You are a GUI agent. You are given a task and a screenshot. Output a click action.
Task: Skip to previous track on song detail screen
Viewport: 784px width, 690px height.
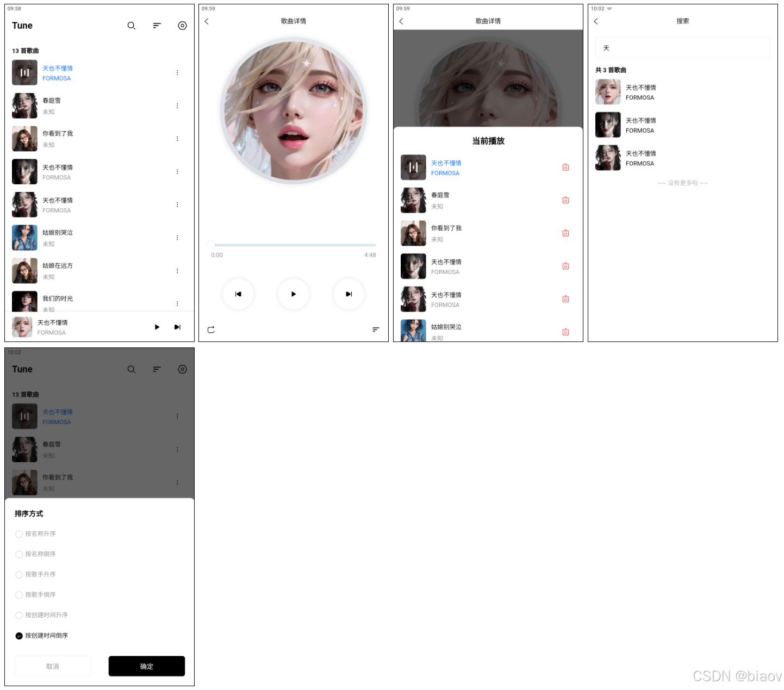click(238, 294)
